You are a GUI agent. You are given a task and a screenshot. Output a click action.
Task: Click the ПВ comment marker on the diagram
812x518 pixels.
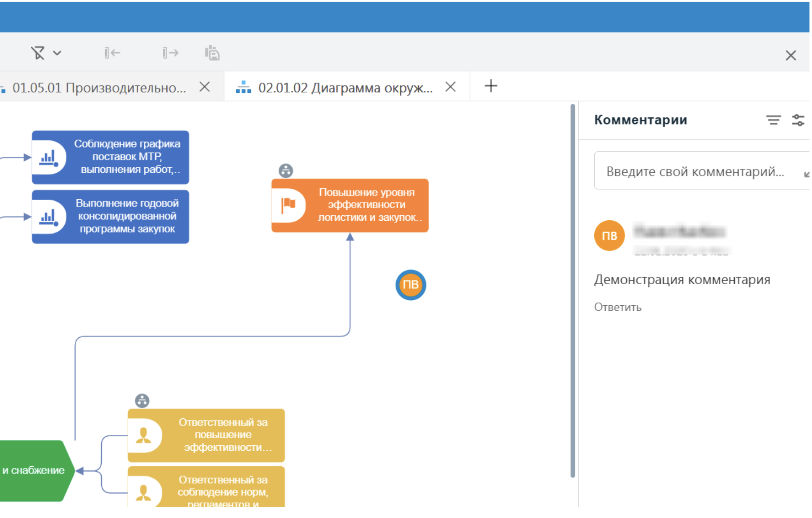point(411,285)
